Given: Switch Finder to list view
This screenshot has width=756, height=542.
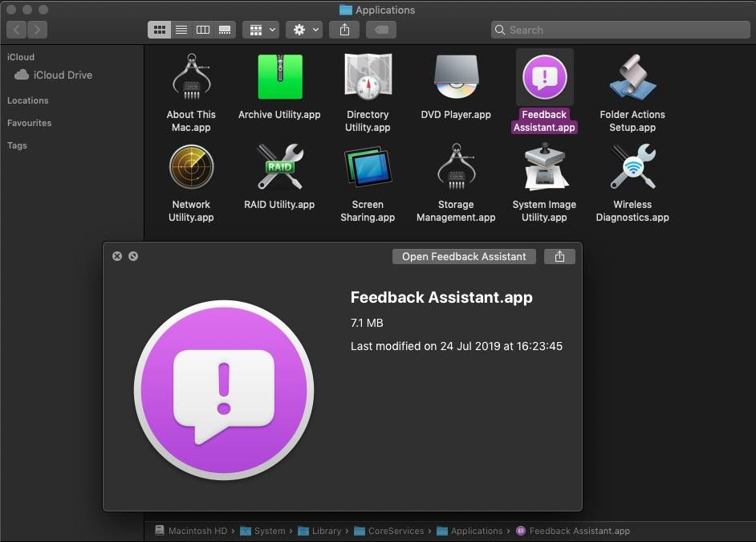Looking at the screenshot, I should coord(181,30).
